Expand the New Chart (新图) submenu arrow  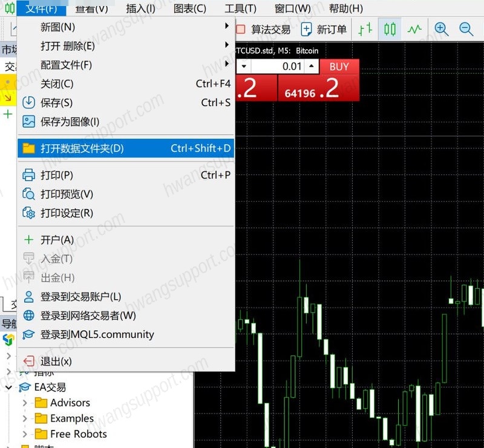(227, 26)
